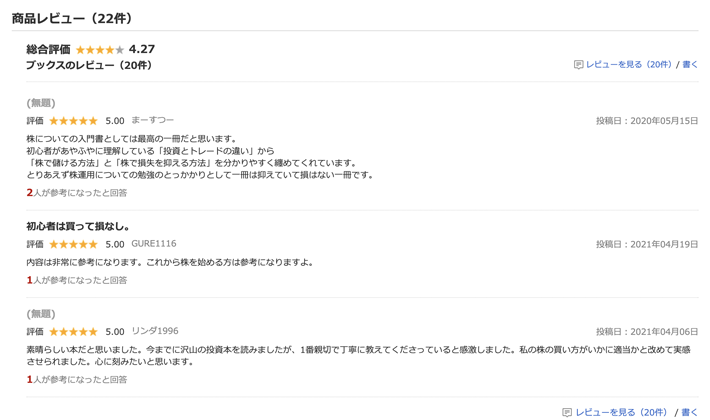Click the top 書く link

pos(690,65)
